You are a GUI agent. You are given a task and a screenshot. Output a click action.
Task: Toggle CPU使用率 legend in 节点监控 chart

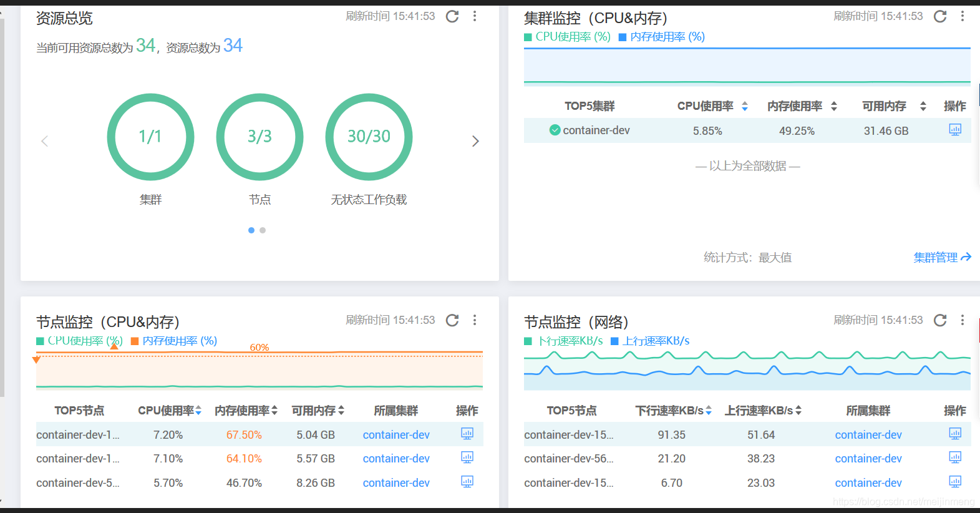[x=80, y=341]
